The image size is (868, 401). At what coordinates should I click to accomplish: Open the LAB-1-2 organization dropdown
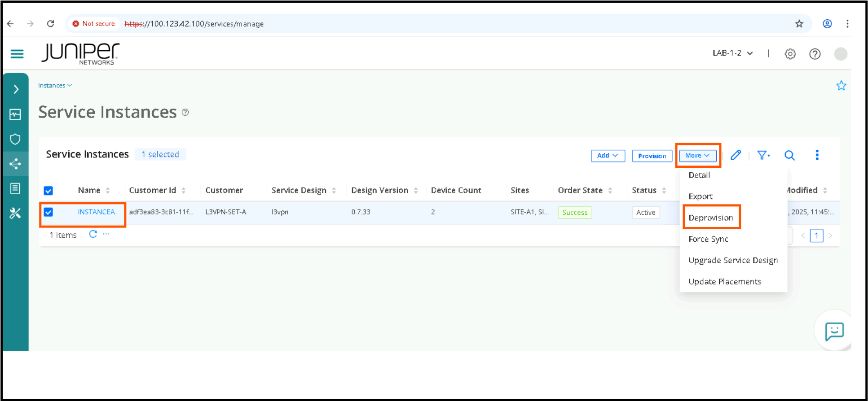pyautogui.click(x=732, y=53)
